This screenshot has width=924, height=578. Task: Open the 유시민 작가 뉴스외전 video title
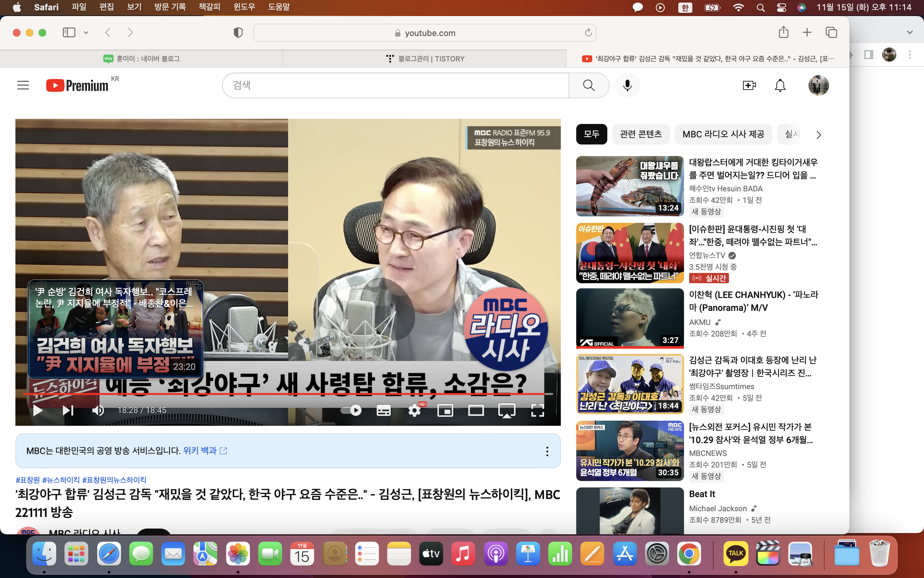click(751, 433)
